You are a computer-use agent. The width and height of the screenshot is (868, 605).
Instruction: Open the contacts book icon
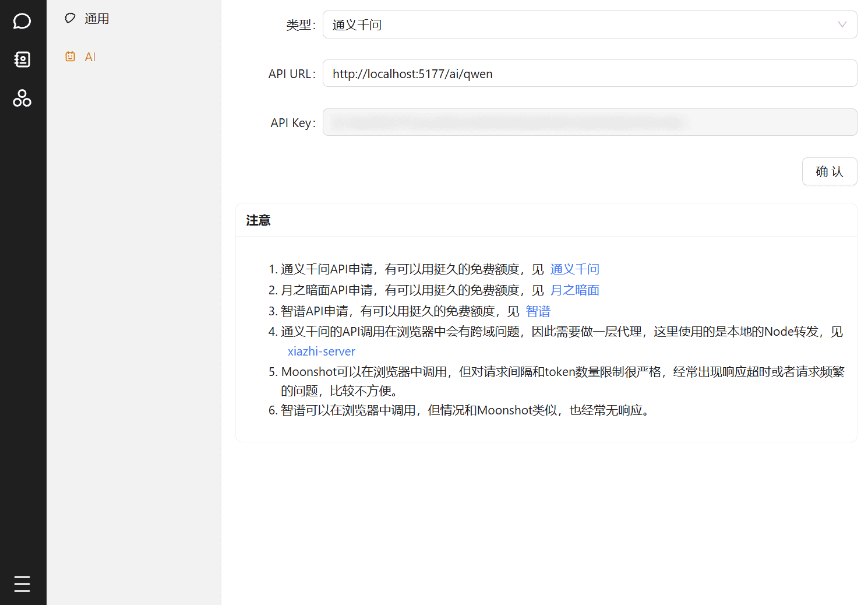pyautogui.click(x=22, y=59)
